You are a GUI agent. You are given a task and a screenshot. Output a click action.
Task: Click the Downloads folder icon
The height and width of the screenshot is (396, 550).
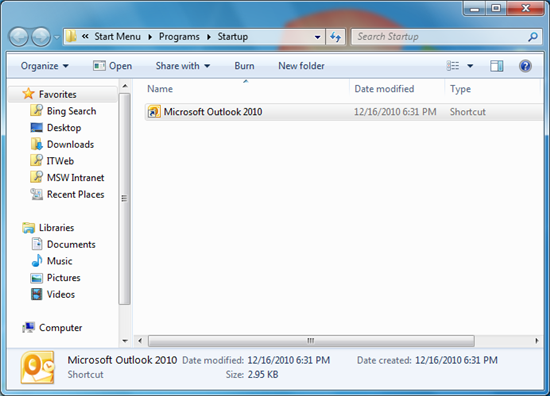(36, 144)
